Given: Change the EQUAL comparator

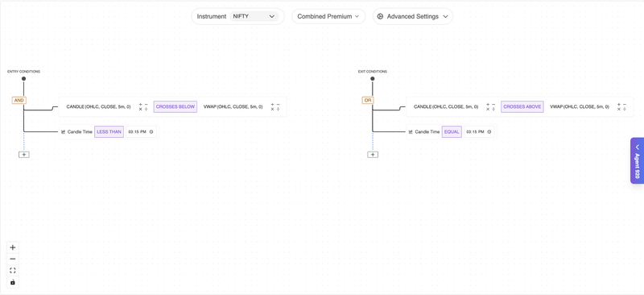Looking at the screenshot, I should point(452,131).
